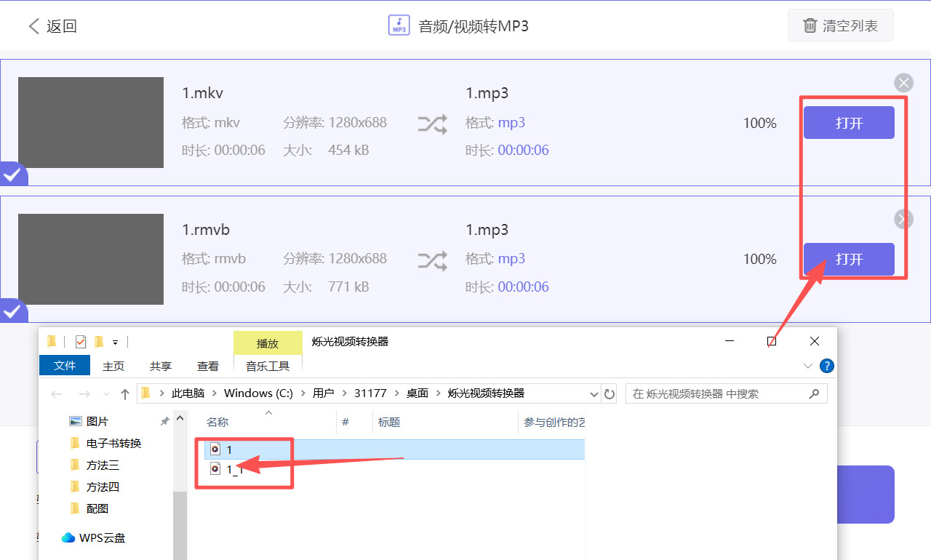Image resolution: width=931 pixels, height=560 pixels.
Task: Select the back arrow beside 返回
Action: [33, 25]
